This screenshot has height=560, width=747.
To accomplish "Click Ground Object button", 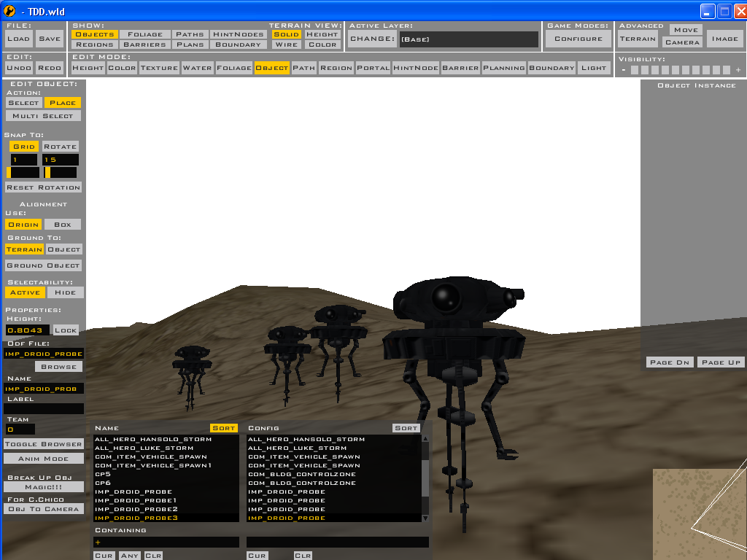I will click(43, 265).
